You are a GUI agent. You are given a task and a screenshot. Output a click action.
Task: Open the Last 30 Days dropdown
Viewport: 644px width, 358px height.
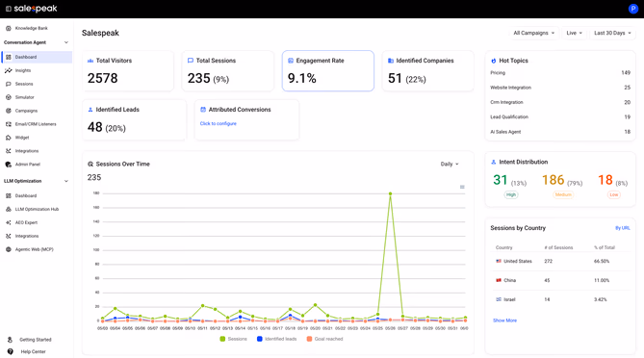coord(612,33)
